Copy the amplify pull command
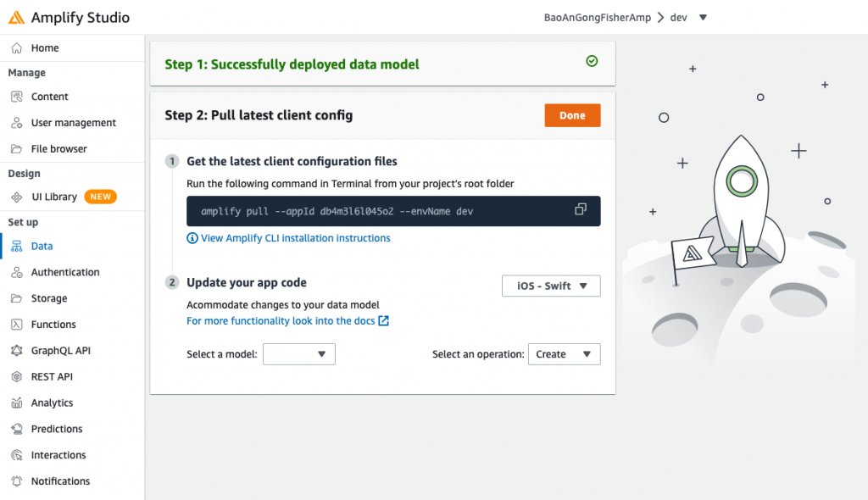 (x=581, y=209)
